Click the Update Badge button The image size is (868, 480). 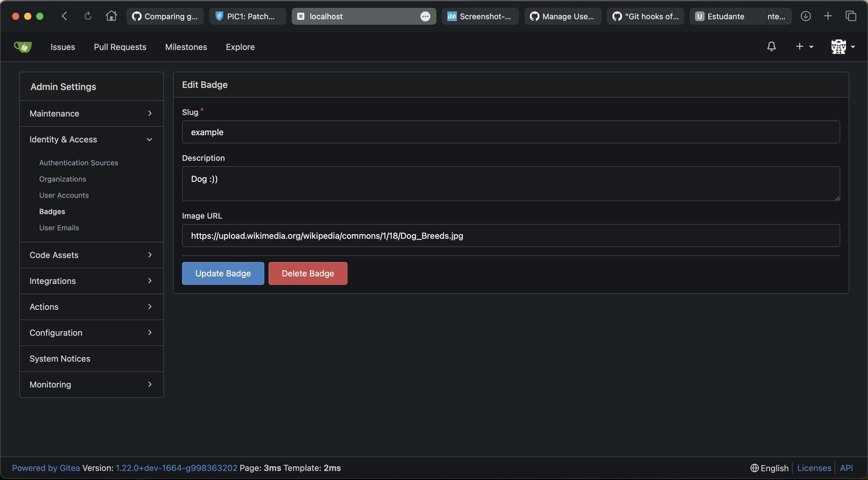pyautogui.click(x=223, y=273)
